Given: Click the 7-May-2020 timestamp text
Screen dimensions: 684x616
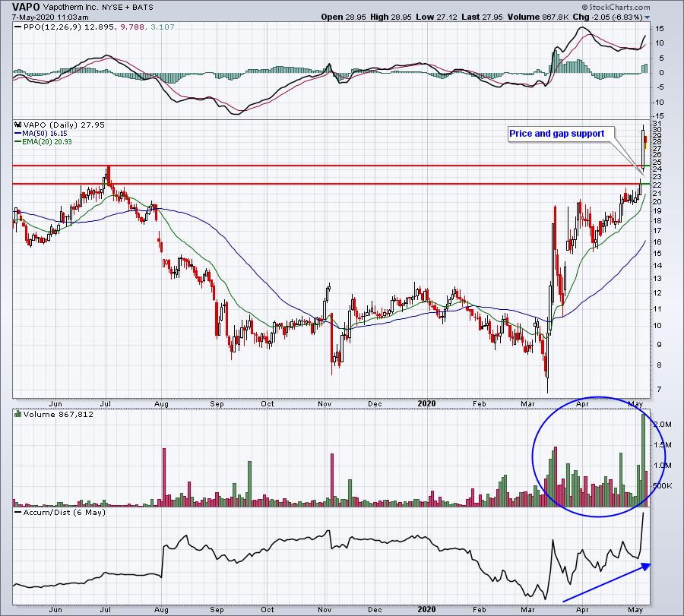Looking at the screenshot, I should point(50,17).
